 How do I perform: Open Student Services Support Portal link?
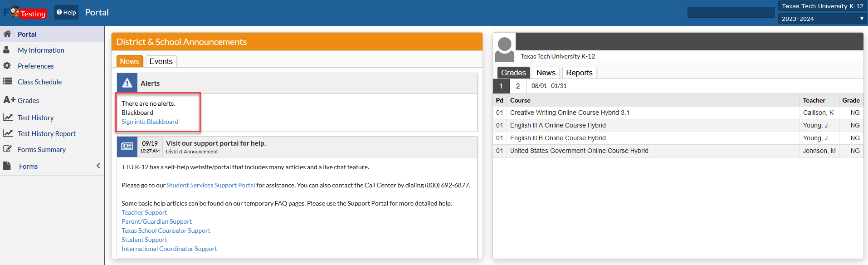coord(211,185)
